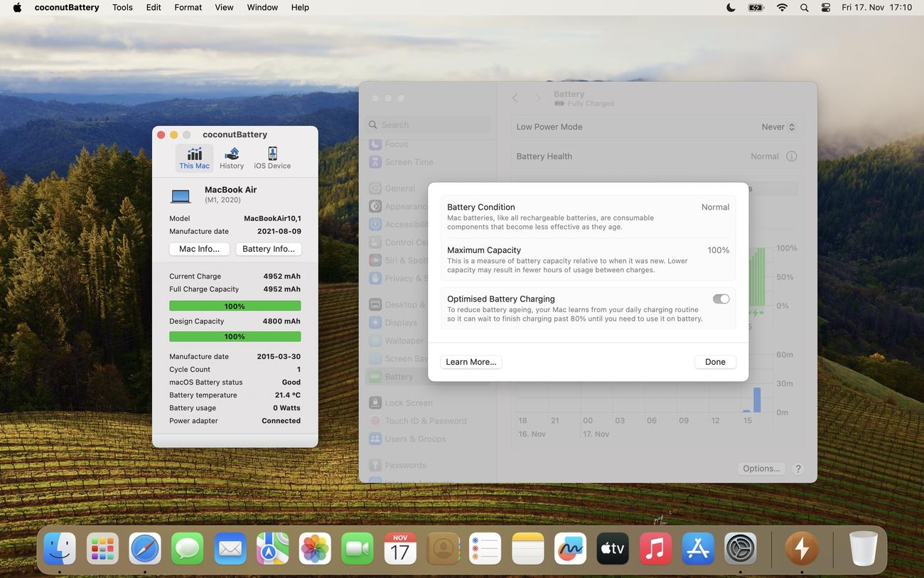
Task: Open FaceTime from the Dock
Action: tap(358, 549)
